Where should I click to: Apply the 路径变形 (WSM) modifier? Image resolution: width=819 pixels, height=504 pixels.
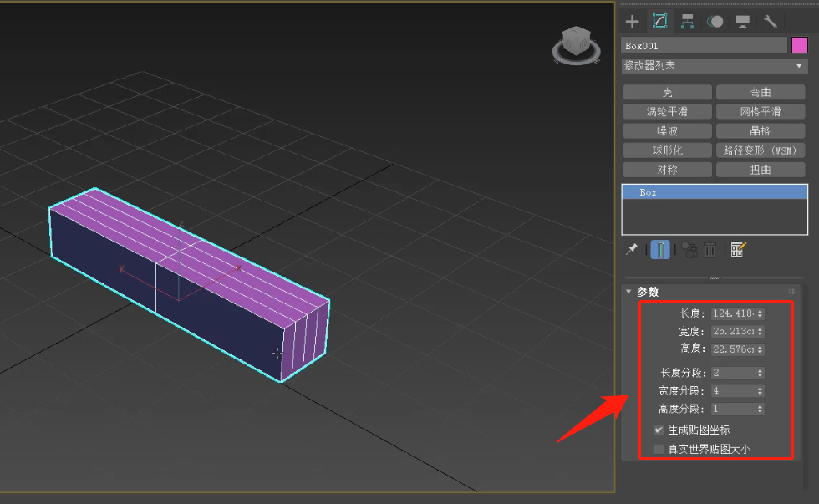pyautogui.click(x=760, y=150)
